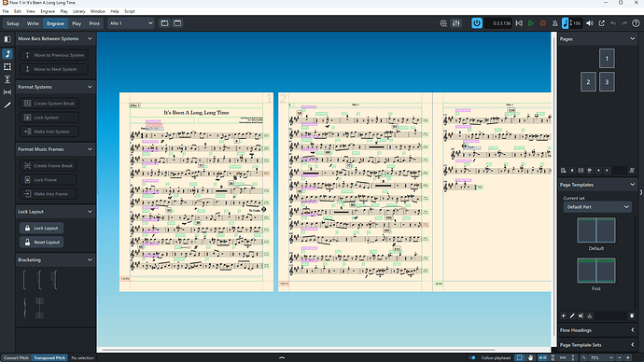The height and width of the screenshot is (362, 644).
Task: Switch to Play mode
Action: coord(77,23)
